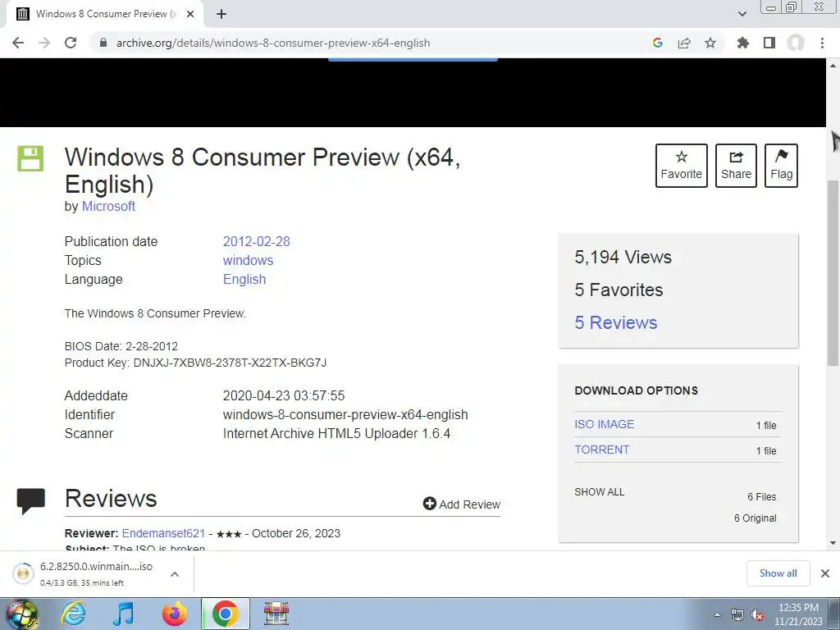Click Show all downloads button
The height and width of the screenshot is (630, 840).
[x=778, y=573]
